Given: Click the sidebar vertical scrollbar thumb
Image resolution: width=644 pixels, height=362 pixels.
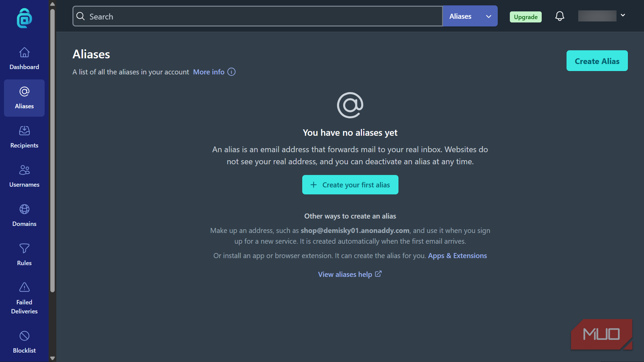Looking at the screenshot, I should tap(52, 151).
